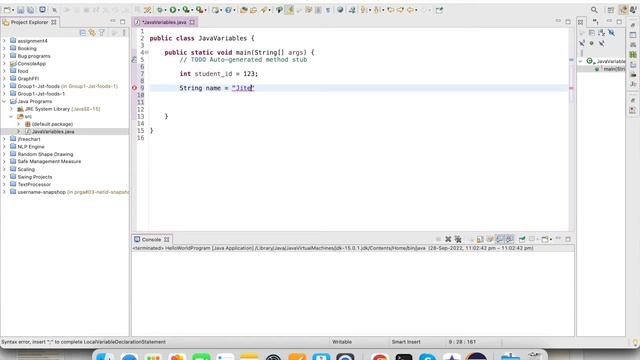The height and width of the screenshot is (360, 640).
Task: Click the New Java Class icon
Action: click(x=228, y=10)
